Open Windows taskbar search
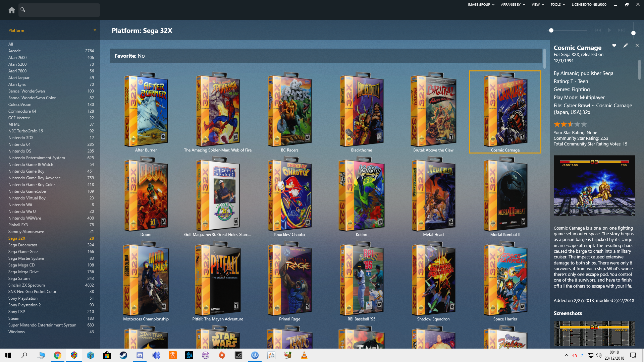Screen dimensions: 644x362 pos(24,355)
